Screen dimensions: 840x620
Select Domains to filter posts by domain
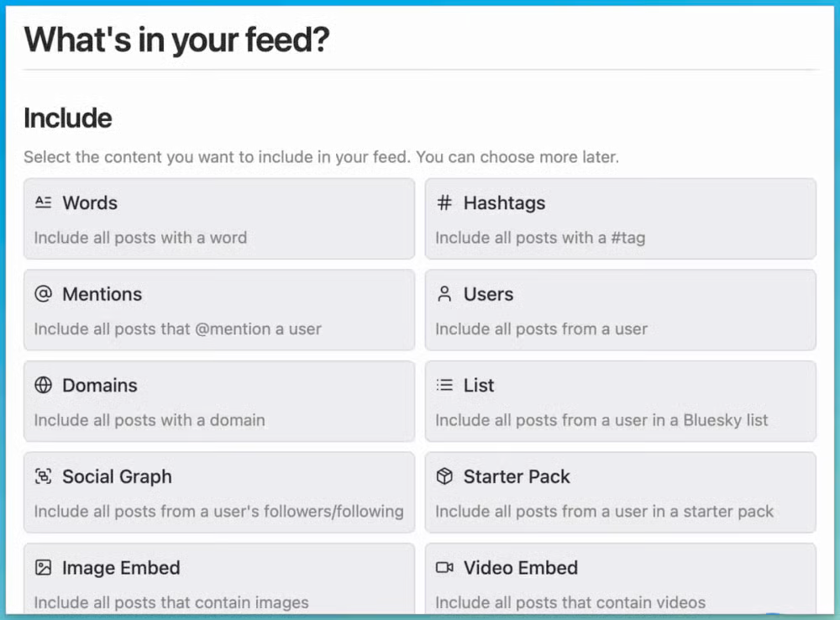click(218, 402)
